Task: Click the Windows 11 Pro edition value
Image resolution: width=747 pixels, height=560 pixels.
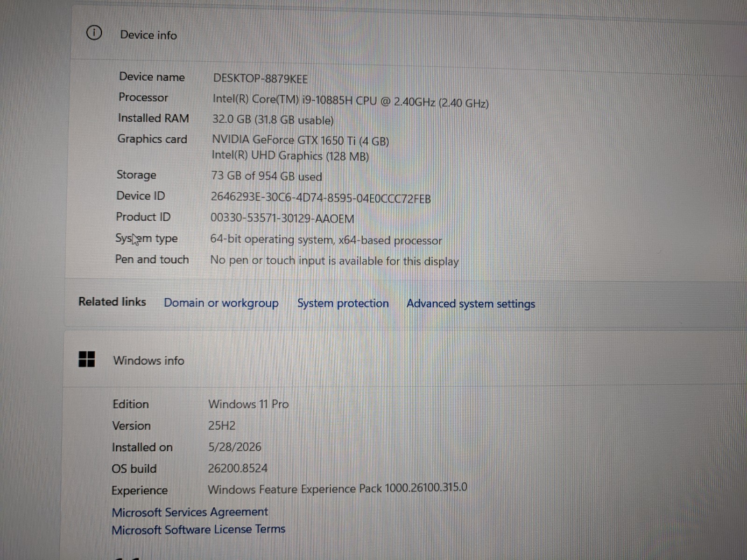Action: pos(248,404)
